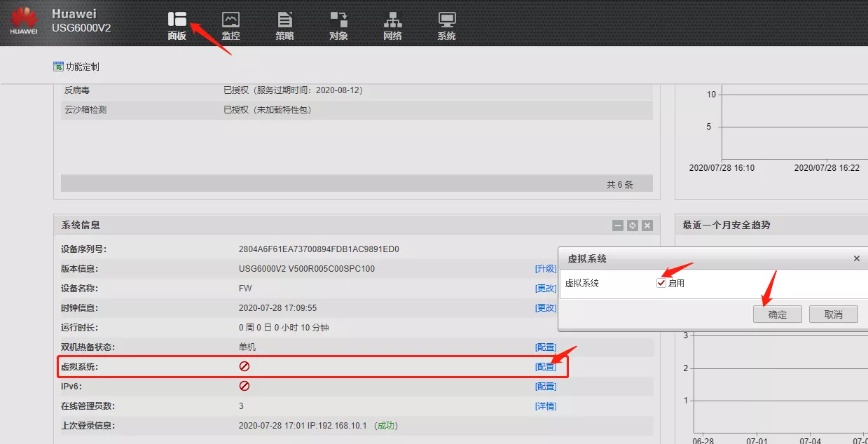The width and height of the screenshot is (868, 444).
Task: Collapse the 系统信息 panel
Action: (x=618, y=226)
